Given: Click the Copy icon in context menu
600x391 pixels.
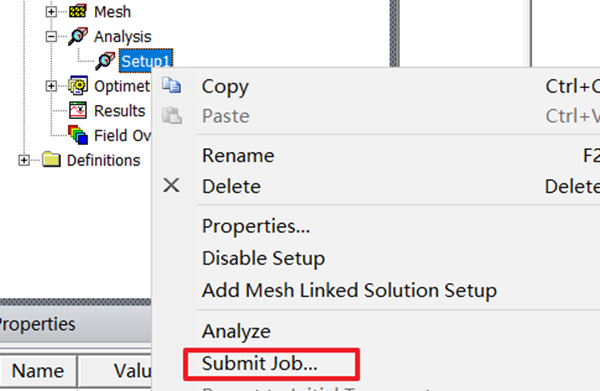Looking at the screenshot, I should (171, 86).
